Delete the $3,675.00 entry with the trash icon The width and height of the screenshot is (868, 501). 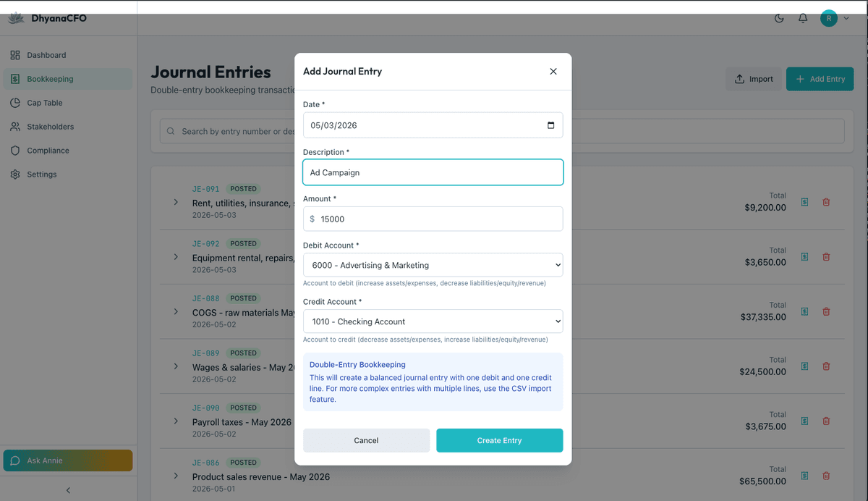(x=826, y=421)
